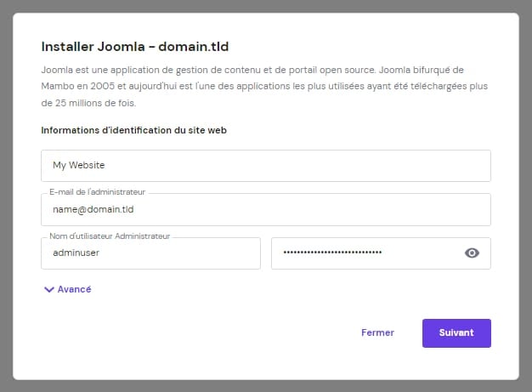Open the Avancé advanced options link
The height and width of the screenshot is (392, 532).
(x=74, y=289)
